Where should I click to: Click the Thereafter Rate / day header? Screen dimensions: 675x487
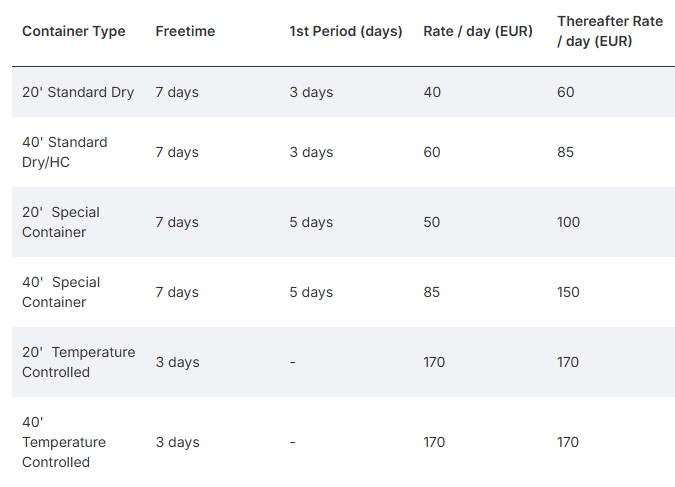point(610,31)
